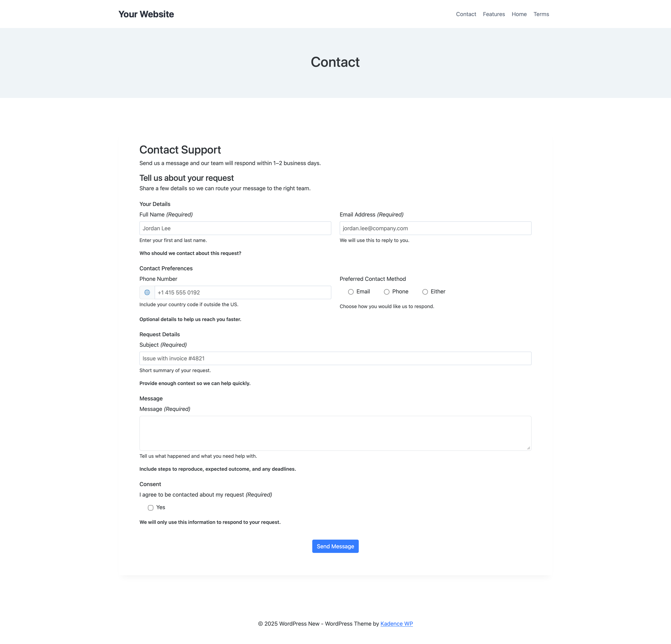Select Email as preferred contact method
This screenshot has width=671, height=644.
click(x=351, y=291)
